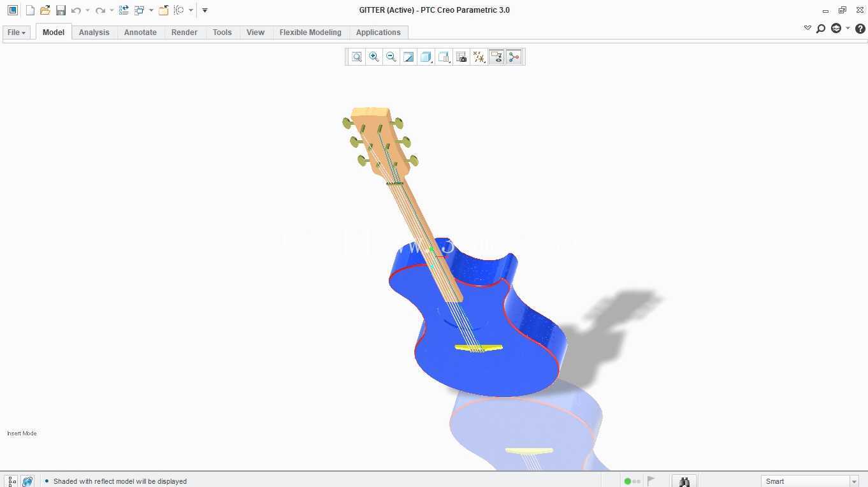Viewport: 868px width, 487px height.
Task: Switch to the Tools tab
Action: pyautogui.click(x=222, y=33)
